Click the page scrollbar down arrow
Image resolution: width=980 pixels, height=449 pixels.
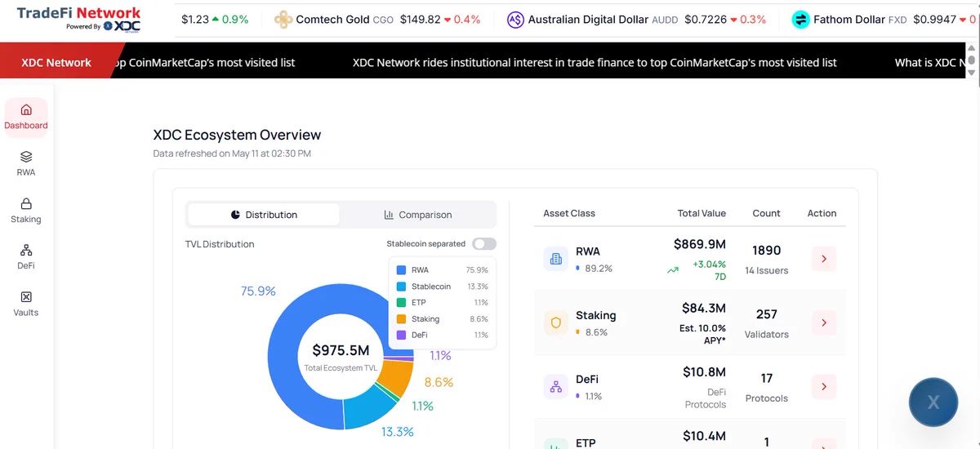(x=971, y=73)
